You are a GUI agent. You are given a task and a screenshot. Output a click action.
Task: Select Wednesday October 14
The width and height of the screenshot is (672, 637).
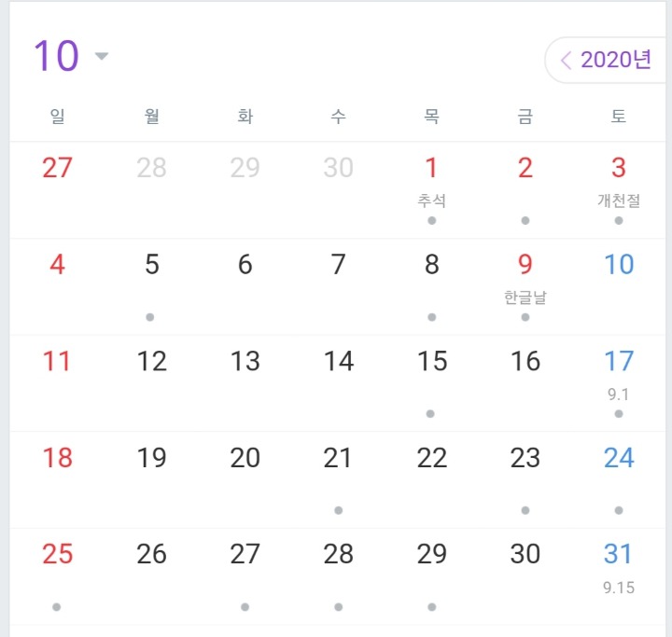338,362
